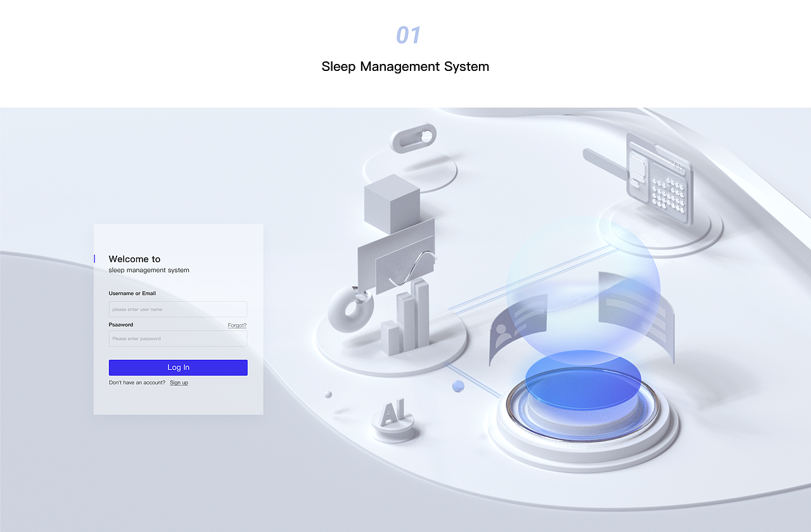Select the 'sleep management system' subtitle

149,270
